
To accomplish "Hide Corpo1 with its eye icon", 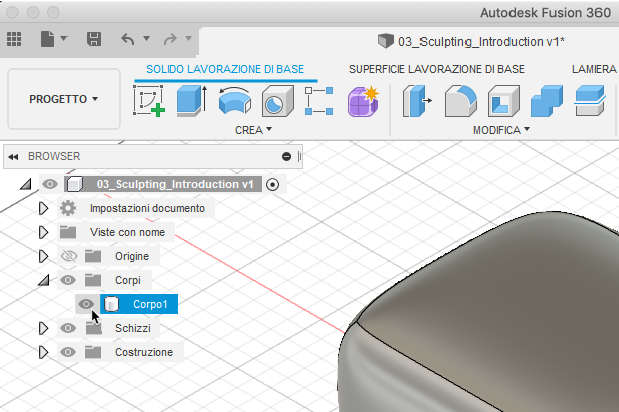I will click(x=86, y=304).
